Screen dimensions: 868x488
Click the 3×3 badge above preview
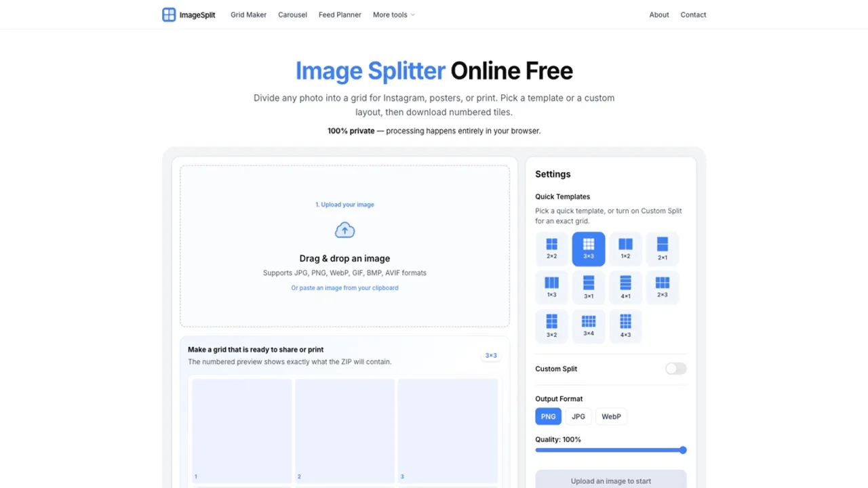pyautogui.click(x=491, y=355)
